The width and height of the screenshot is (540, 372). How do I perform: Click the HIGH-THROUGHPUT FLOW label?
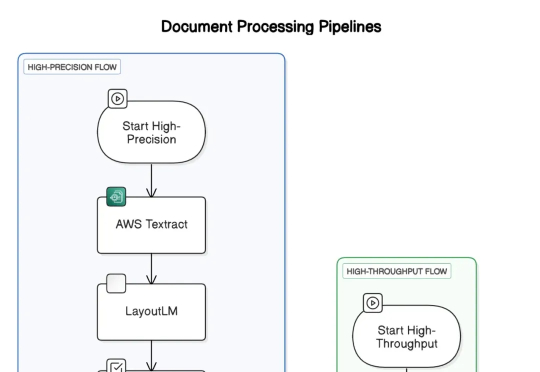pyautogui.click(x=397, y=271)
